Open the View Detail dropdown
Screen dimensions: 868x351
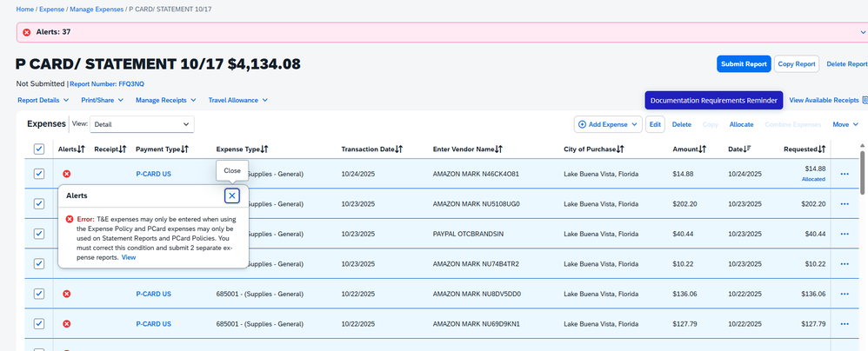(x=143, y=124)
